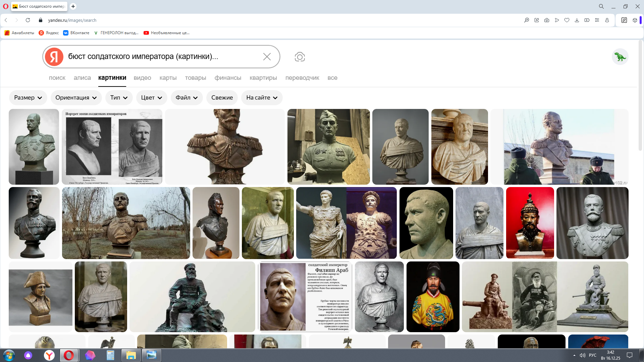Open the Филипп Араб image thumbnail
644x362 pixels.
point(305,297)
